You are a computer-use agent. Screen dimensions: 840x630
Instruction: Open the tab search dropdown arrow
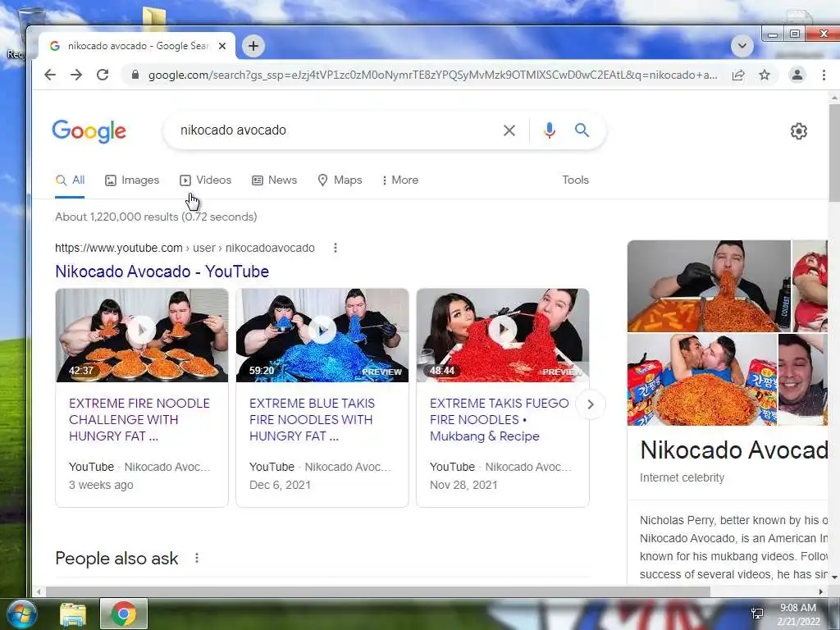pos(742,46)
